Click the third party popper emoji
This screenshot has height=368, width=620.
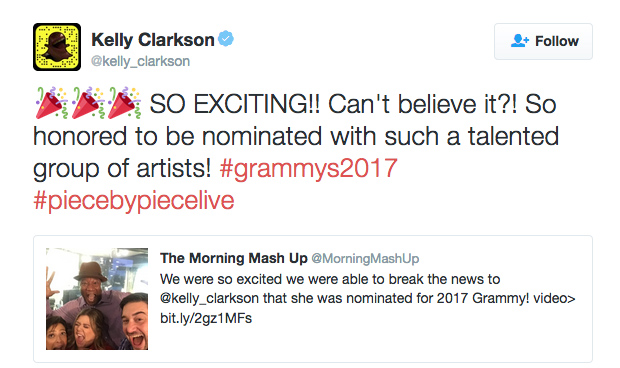(x=124, y=103)
